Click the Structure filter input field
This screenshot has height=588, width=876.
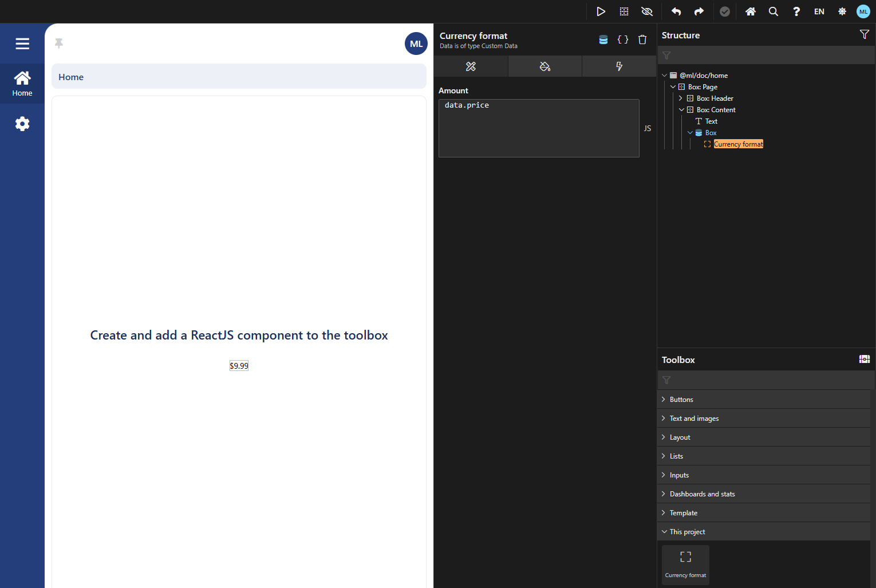[x=766, y=55]
